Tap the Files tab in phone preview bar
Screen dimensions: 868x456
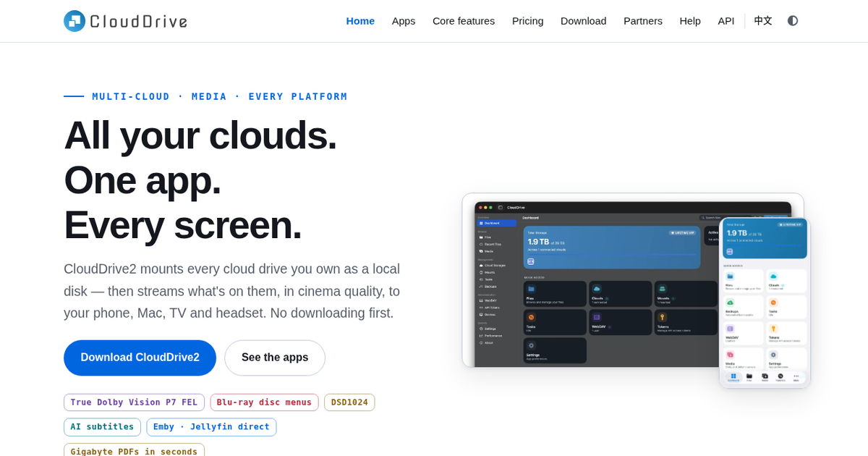pyautogui.click(x=749, y=377)
